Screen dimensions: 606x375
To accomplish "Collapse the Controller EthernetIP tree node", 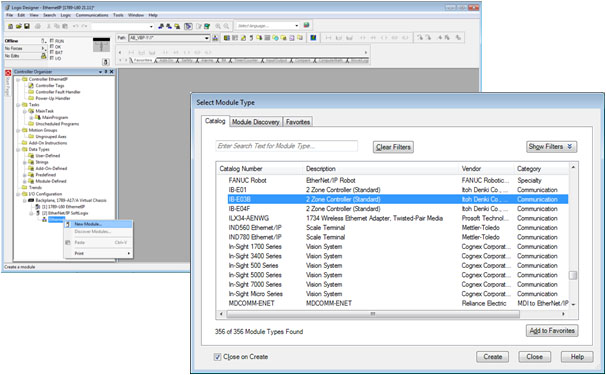I will point(18,79).
